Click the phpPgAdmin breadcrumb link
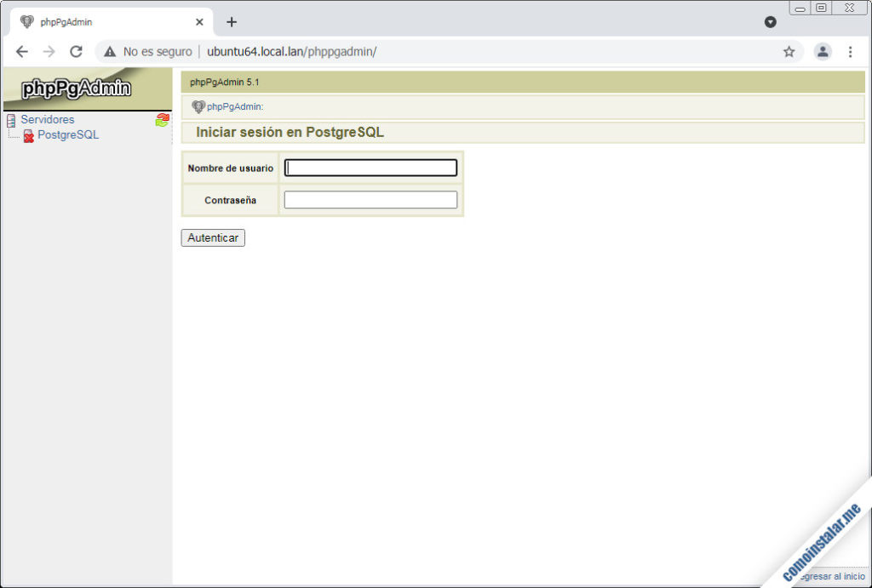872x588 pixels. click(234, 107)
